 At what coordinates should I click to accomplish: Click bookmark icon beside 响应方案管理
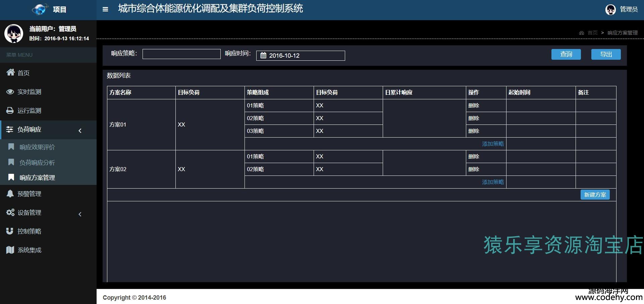11,177
